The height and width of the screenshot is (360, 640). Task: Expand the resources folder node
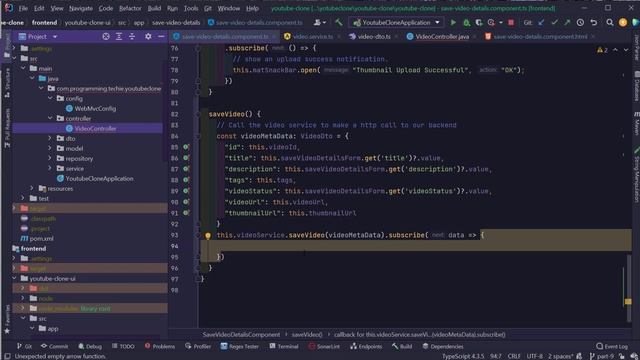(x=32, y=189)
